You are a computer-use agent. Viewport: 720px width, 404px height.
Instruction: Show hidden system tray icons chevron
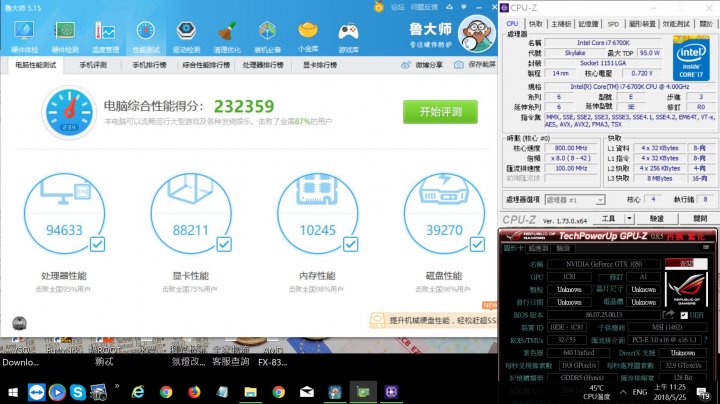[x=623, y=392]
